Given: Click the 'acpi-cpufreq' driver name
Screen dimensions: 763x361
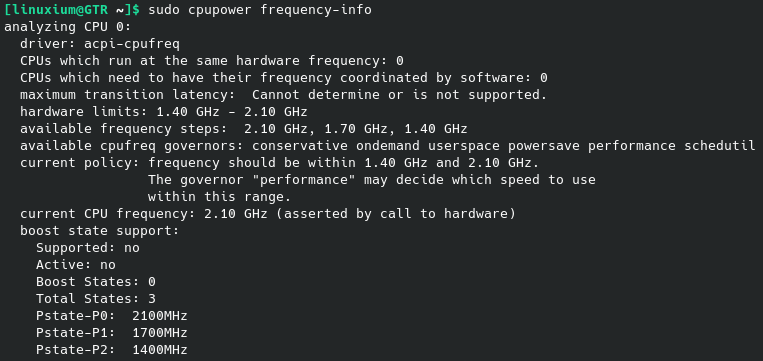Looking at the screenshot, I should [x=132, y=44].
